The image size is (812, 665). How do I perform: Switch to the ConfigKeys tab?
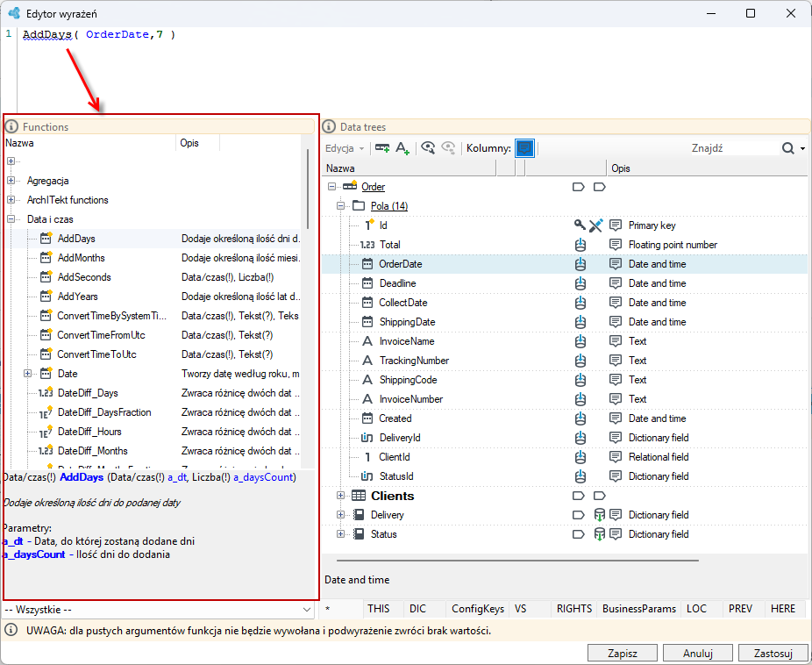[x=477, y=609]
